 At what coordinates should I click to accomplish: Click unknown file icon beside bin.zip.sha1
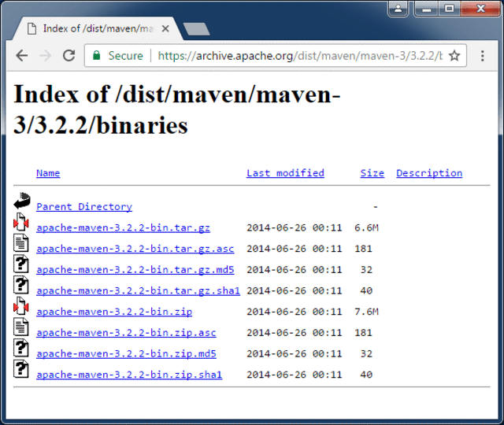(21, 369)
